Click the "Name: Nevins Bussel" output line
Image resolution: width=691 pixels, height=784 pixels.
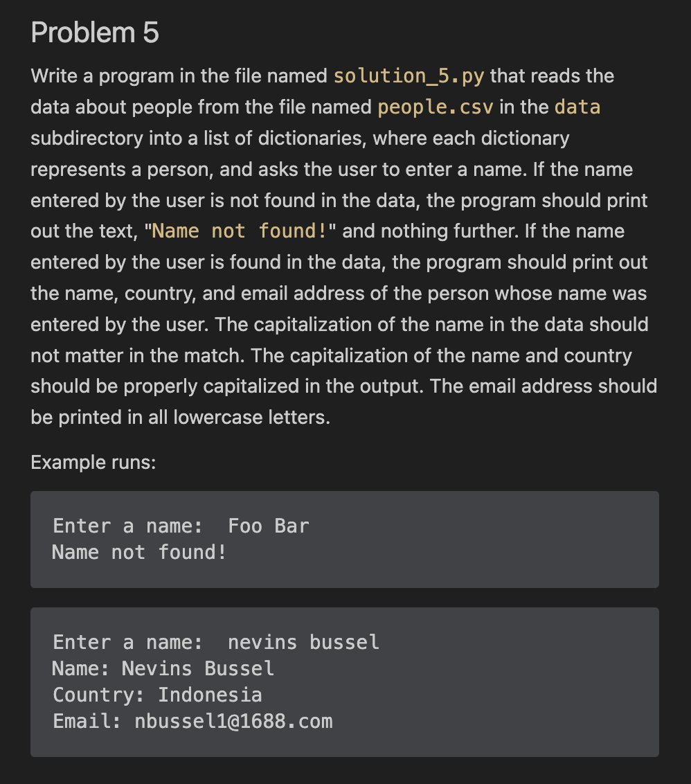[163, 668]
